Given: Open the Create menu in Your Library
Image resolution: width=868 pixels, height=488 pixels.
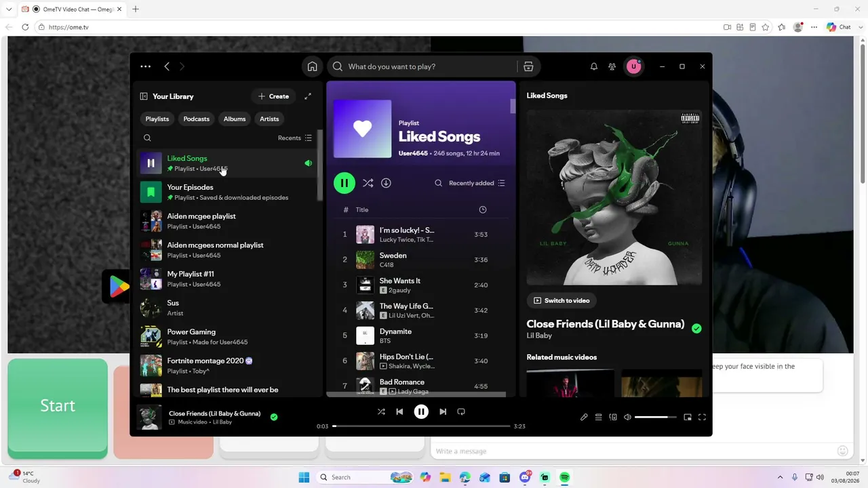Looking at the screenshot, I should coord(273,96).
